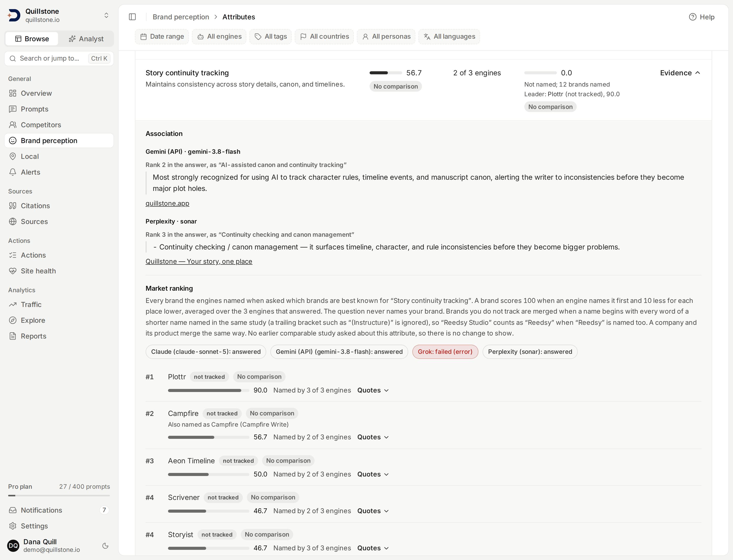Toggle the sidebar panel icon

pyautogui.click(x=132, y=17)
